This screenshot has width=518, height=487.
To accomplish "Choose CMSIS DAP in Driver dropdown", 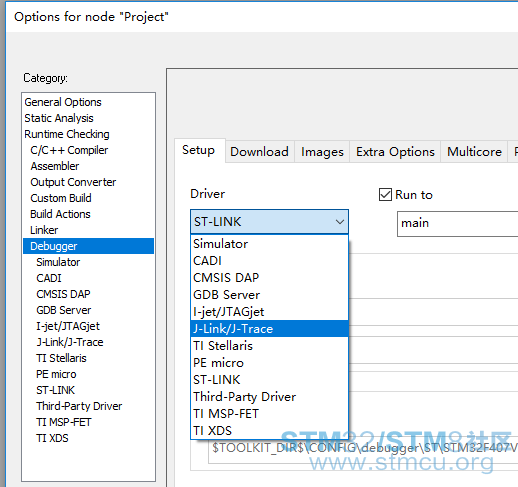I will 269,278.
